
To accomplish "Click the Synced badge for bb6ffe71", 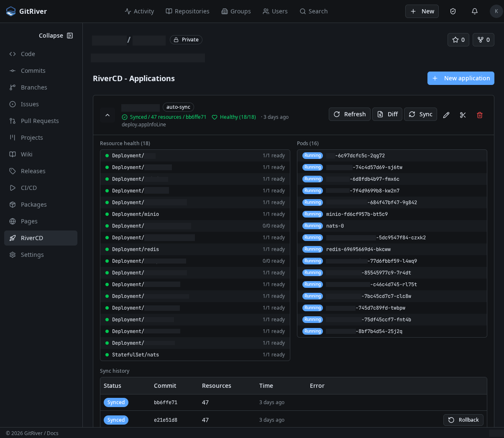I will 116,402.
